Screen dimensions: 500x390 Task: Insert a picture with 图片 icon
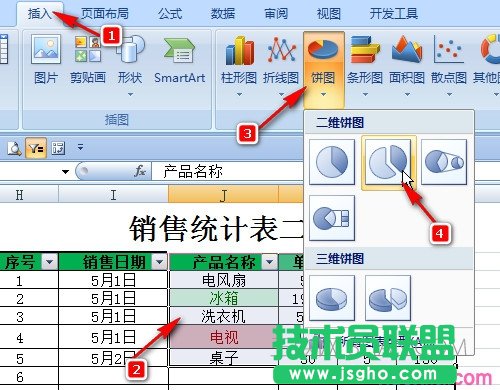(46, 59)
